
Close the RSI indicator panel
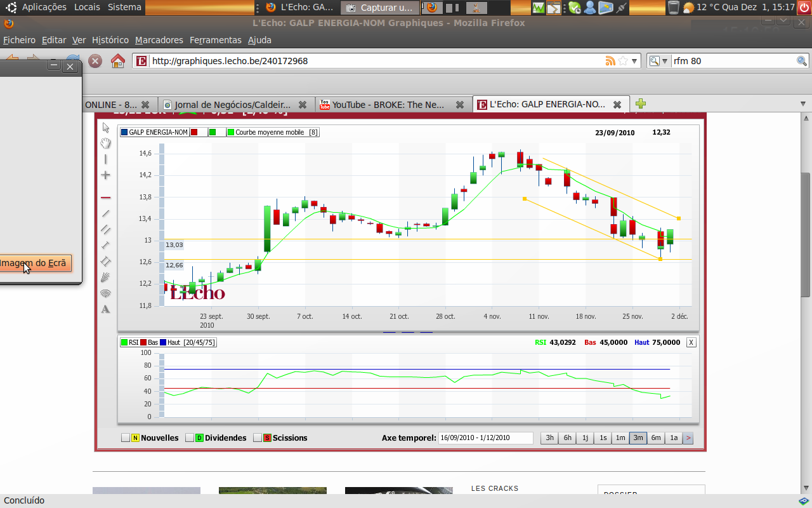(691, 342)
